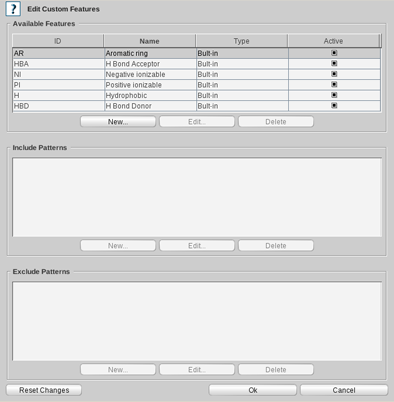
Task: Toggle Active checkbox for H Bond Acceptor
Action: coord(334,63)
